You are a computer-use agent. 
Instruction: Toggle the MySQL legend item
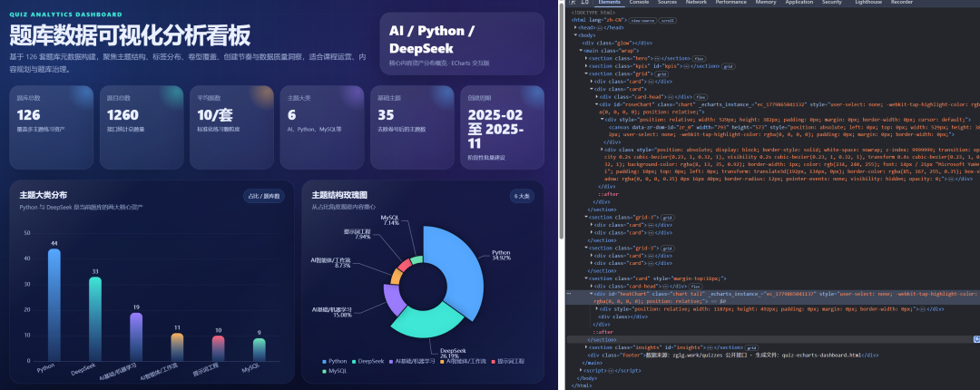click(333, 371)
